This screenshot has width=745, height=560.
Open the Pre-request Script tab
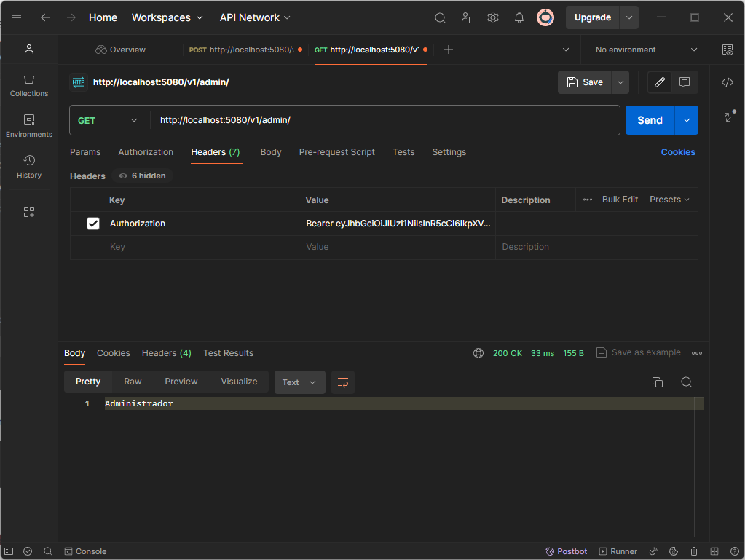[337, 152]
